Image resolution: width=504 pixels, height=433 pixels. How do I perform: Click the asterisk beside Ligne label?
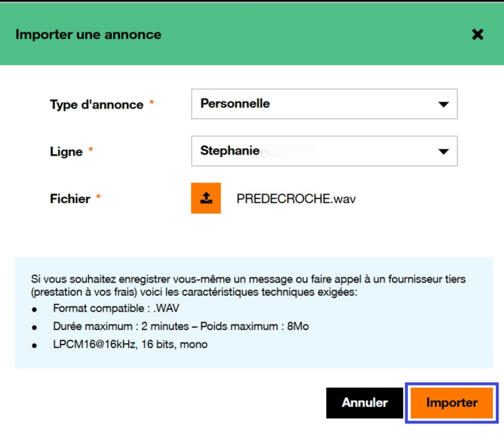click(91, 151)
